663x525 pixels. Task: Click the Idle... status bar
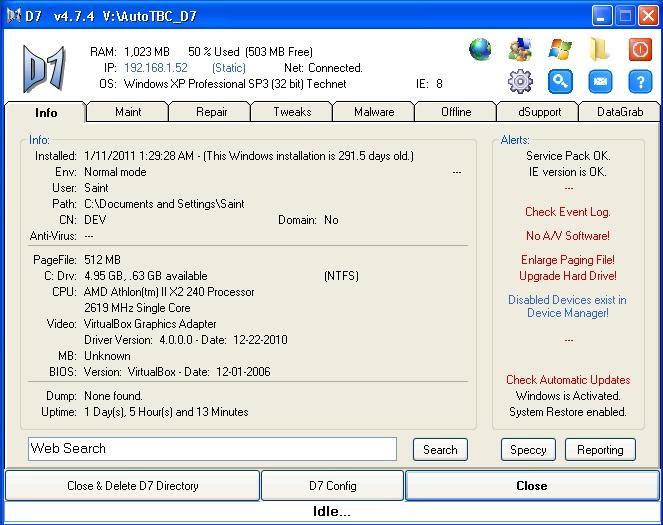click(332, 511)
